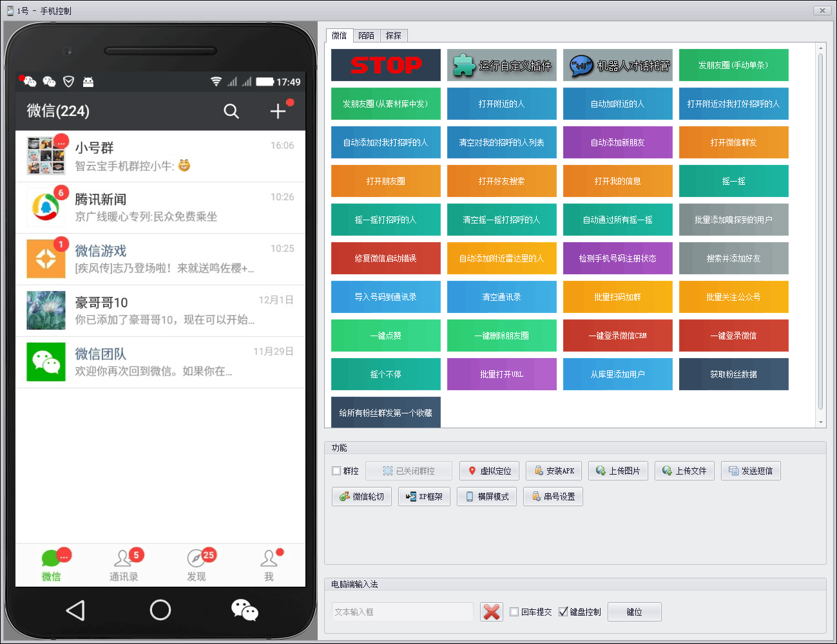Tap the phone home circle button
The width and height of the screenshot is (837, 644).
pos(160,610)
